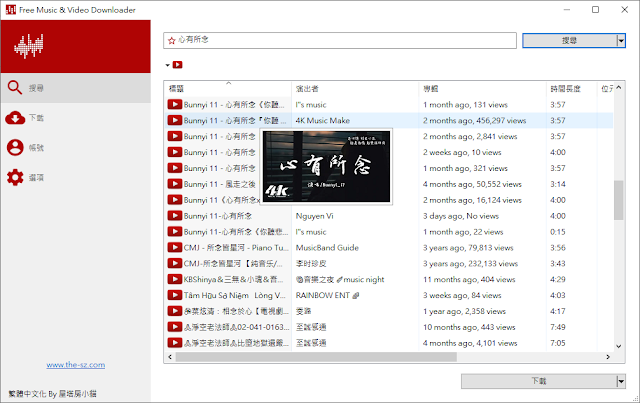
Task: Click YouTube icon of 50,552 views row
Action: pos(175,184)
